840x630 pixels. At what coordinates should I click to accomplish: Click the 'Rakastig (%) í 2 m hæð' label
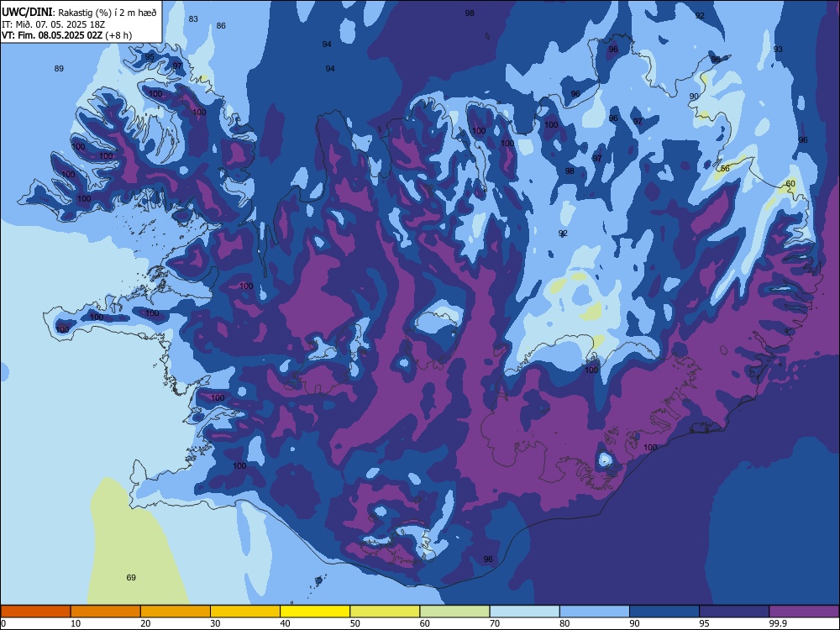[x=108, y=13]
